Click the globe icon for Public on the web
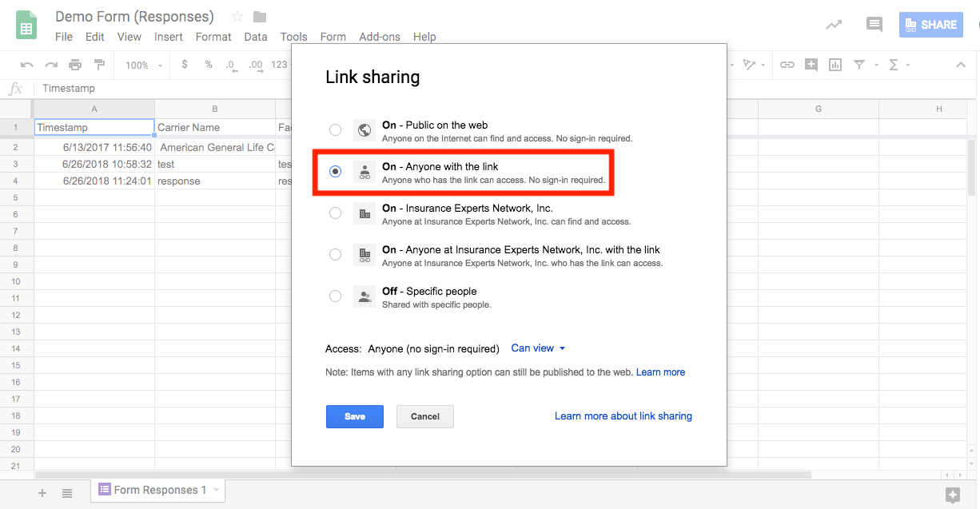980x509 pixels. tap(365, 130)
